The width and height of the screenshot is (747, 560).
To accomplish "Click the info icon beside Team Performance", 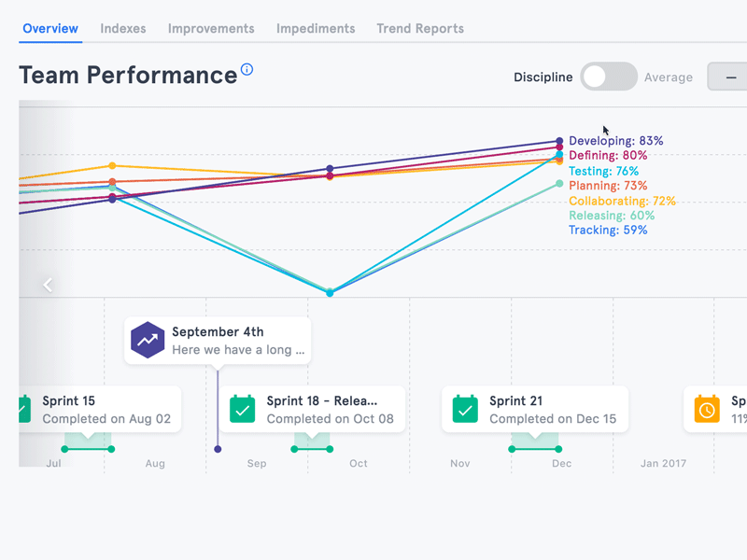I will coord(245,68).
